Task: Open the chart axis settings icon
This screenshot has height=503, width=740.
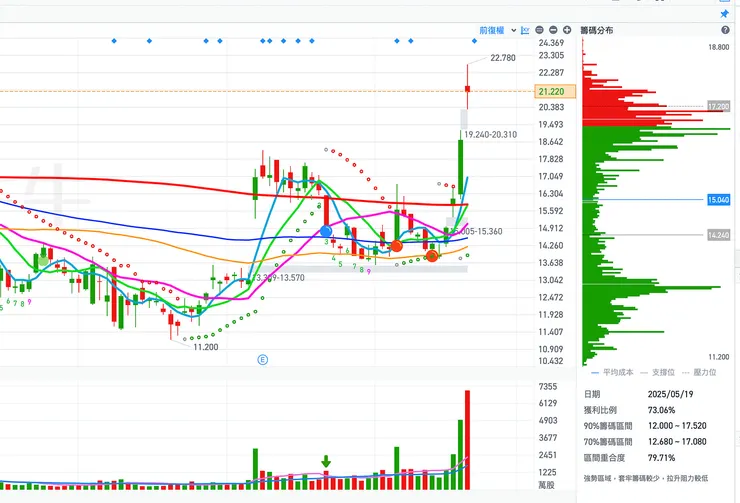Action: point(525,30)
